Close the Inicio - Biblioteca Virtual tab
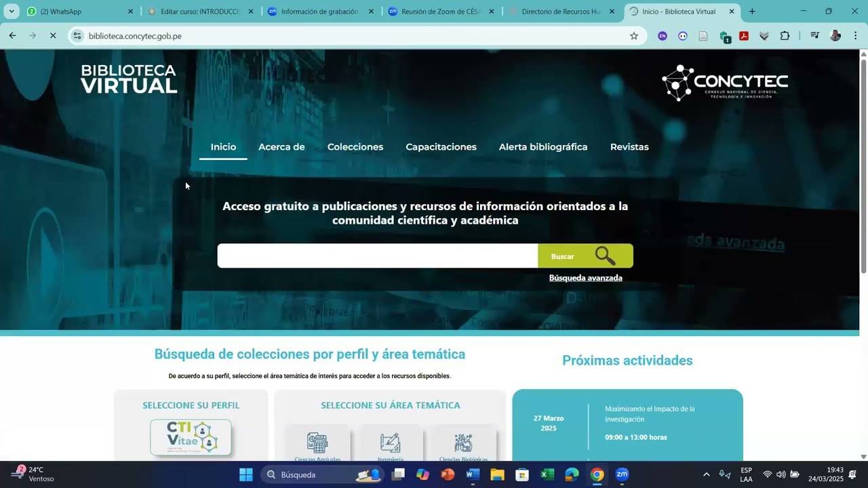868x488 pixels. [x=732, y=12]
